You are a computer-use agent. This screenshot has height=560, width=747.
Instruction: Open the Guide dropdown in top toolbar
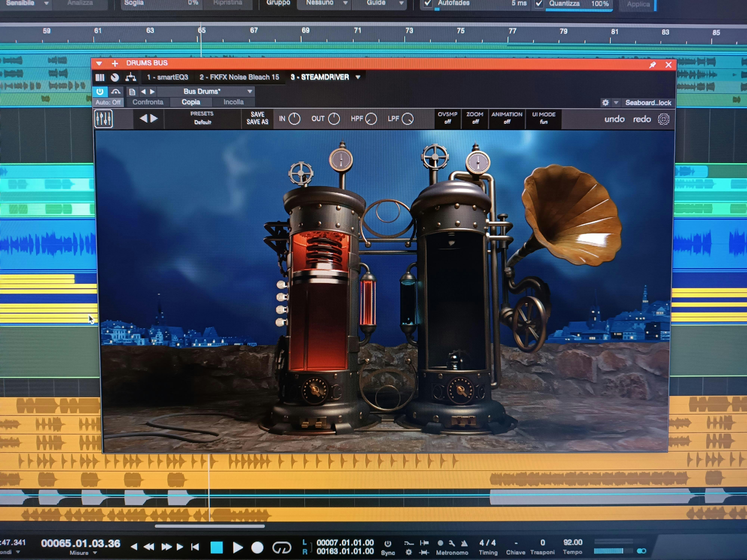401,3
